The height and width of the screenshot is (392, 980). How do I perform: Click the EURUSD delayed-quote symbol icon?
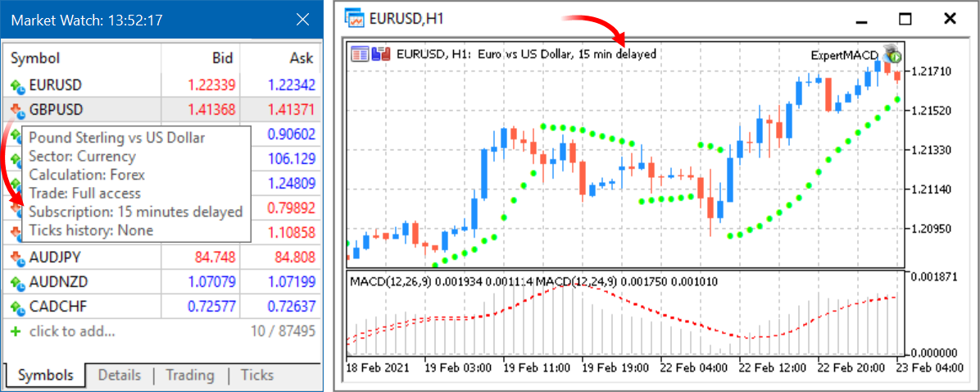[17, 84]
